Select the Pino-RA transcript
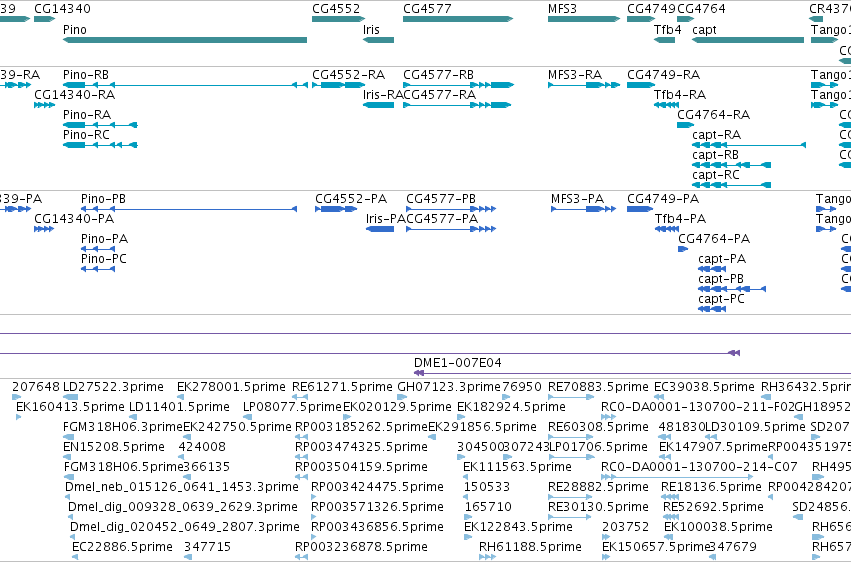Image resolution: width=851 pixels, height=562 pixels. (100, 125)
